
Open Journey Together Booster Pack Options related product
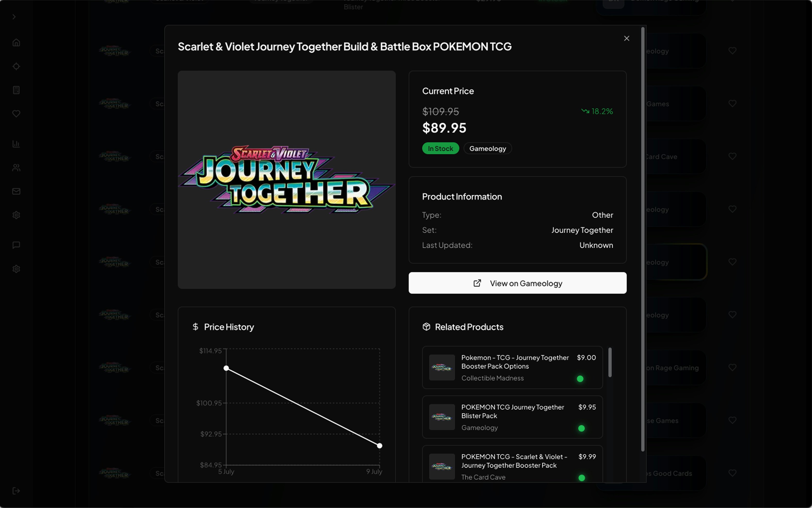click(x=512, y=367)
